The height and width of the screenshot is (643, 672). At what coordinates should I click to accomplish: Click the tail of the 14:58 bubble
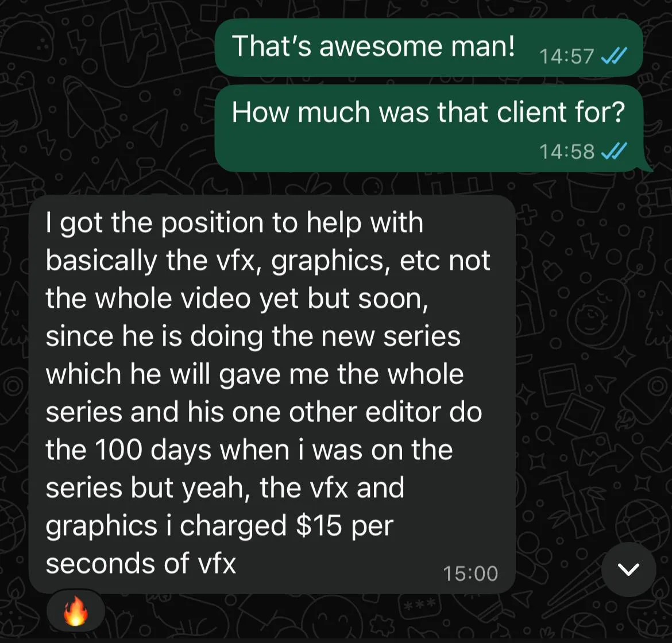pyautogui.click(x=646, y=167)
